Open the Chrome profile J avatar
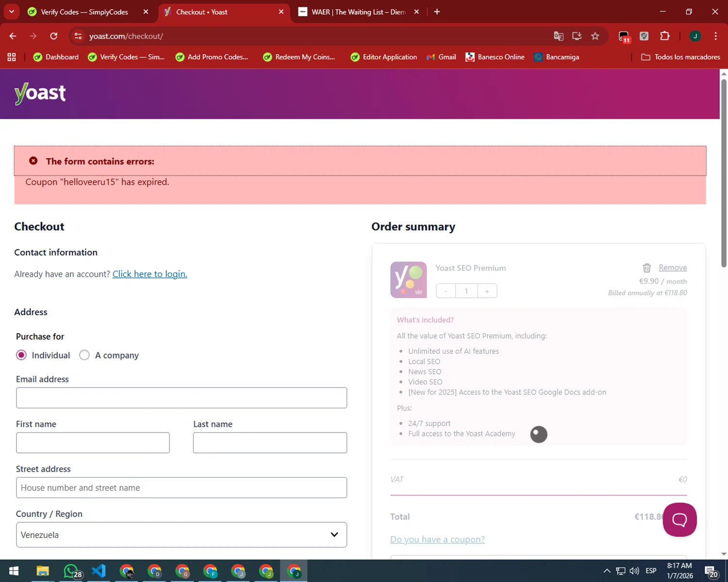This screenshot has height=582, width=728. (x=695, y=36)
